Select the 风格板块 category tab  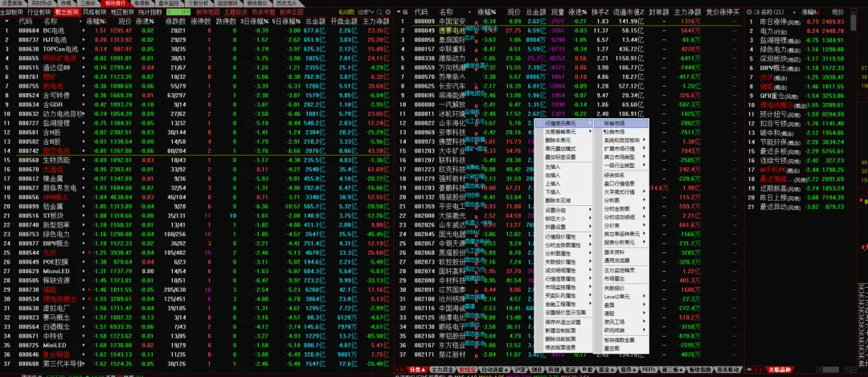click(x=95, y=11)
